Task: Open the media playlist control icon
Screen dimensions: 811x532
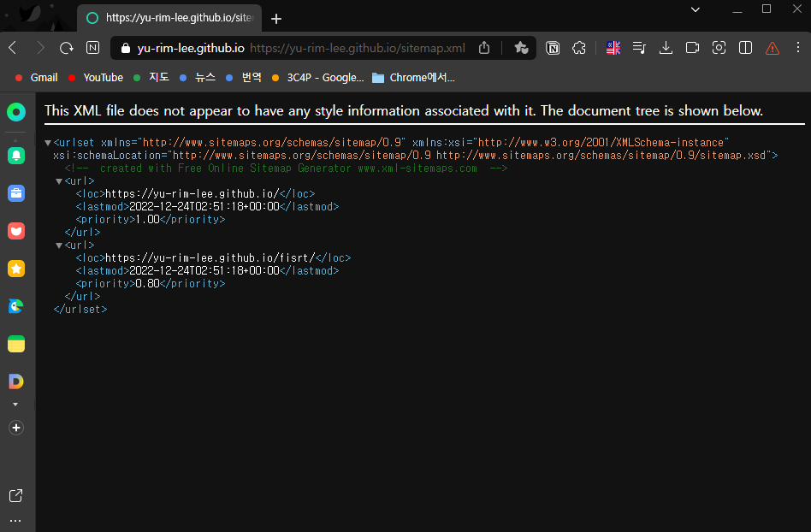Action: point(639,48)
